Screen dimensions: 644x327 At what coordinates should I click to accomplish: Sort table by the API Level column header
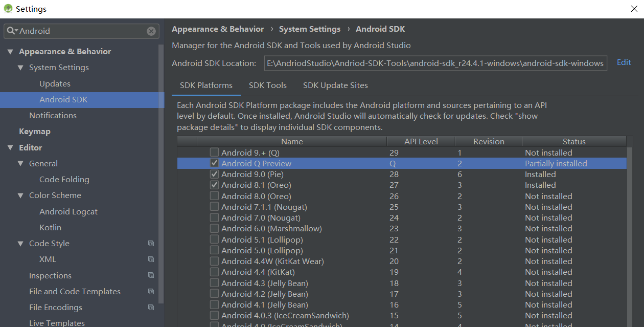pos(421,142)
